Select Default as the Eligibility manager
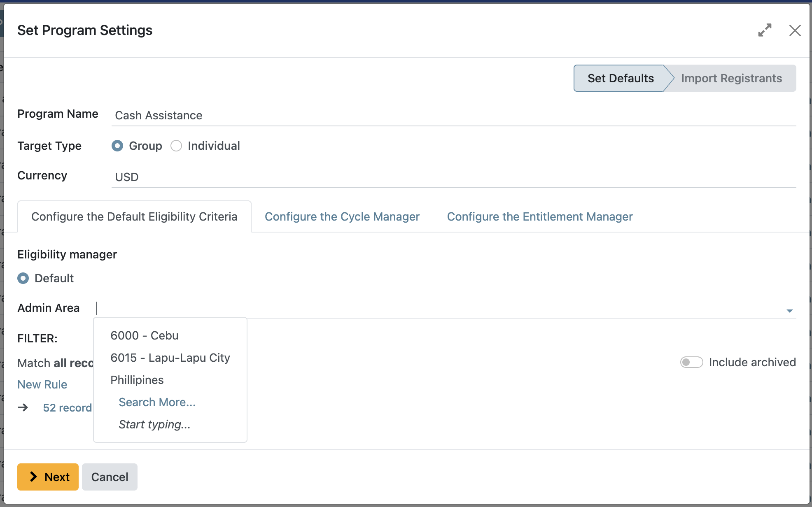The image size is (812, 507). click(23, 278)
